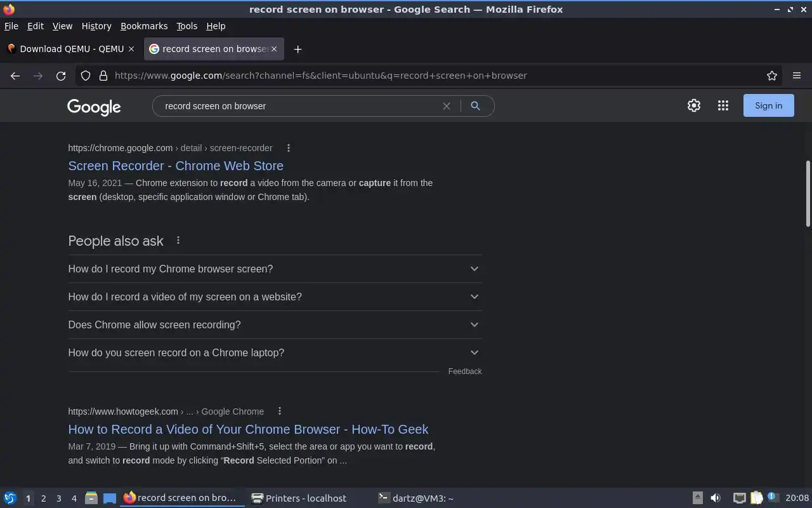
Task: Reload the current page
Action: 61,76
